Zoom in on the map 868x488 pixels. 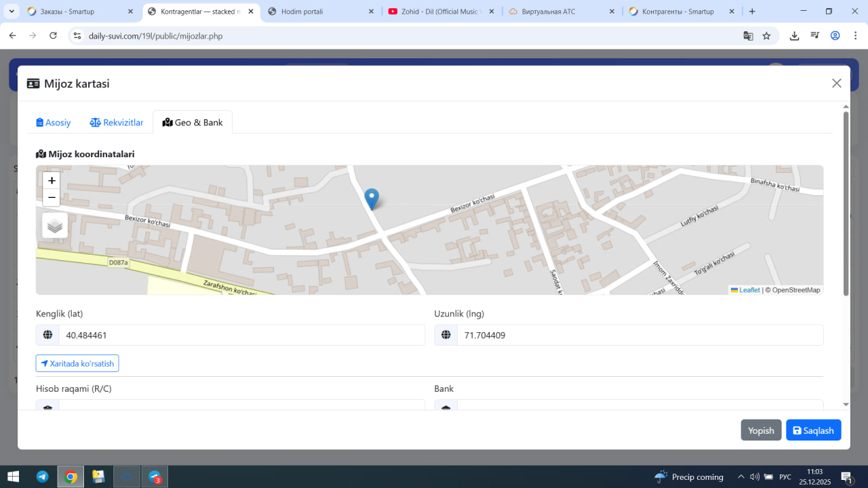click(52, 181)
